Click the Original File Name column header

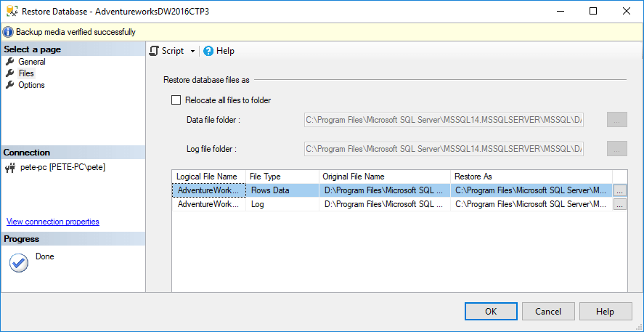tap(384, 177)
